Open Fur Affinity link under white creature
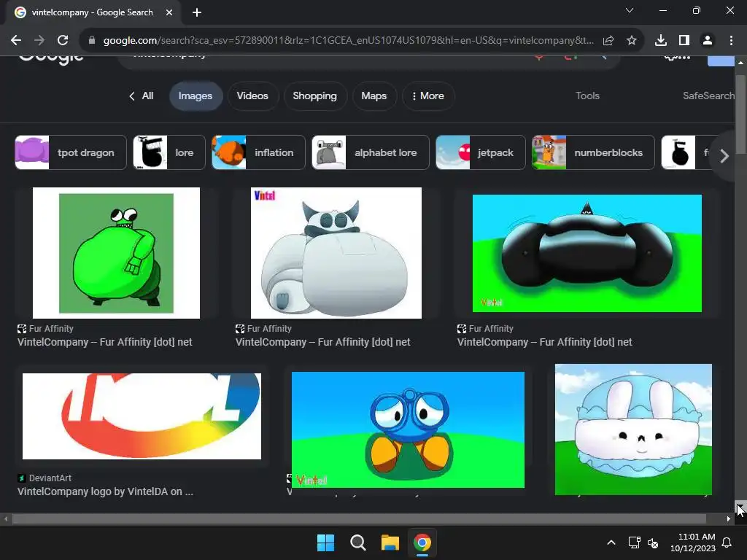The height and width of the screenshot is (560, 747). (322, 342)
